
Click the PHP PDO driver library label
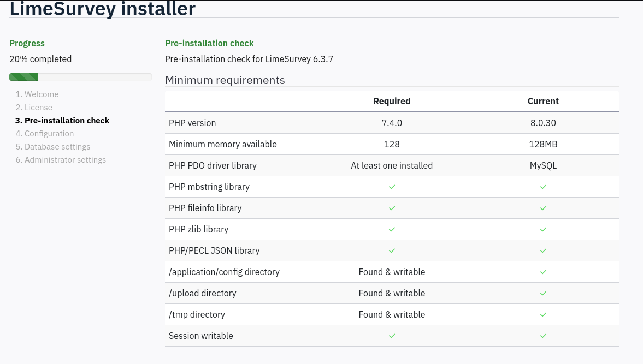(x=213, y=165)
